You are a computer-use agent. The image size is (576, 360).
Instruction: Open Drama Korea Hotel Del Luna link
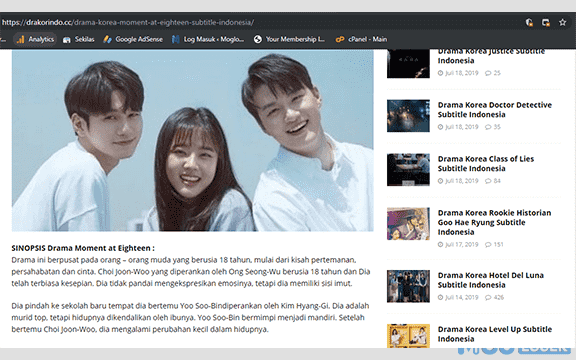490,280
